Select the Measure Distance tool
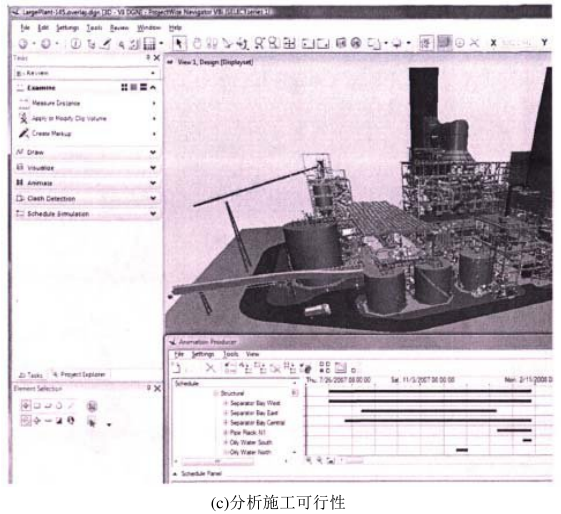Viewport: 561px width, 514px height. pyautogui.click(x=56, y=103)
